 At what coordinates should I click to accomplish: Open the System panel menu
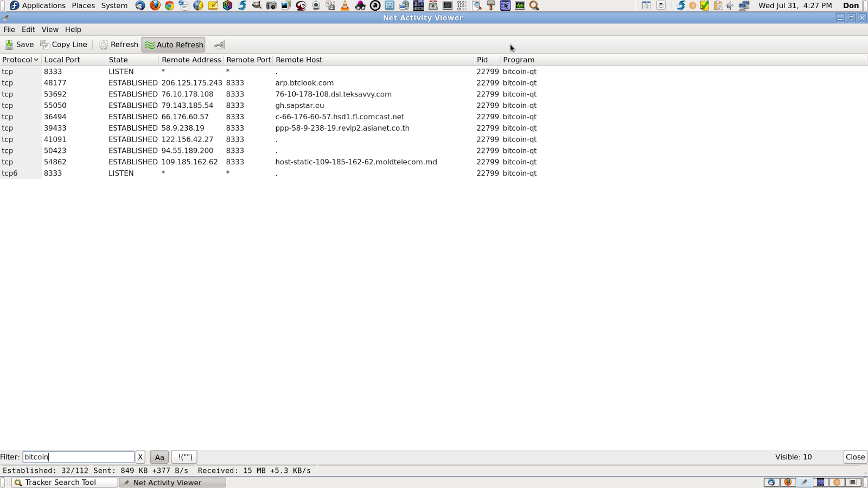(x=114, y=5)
